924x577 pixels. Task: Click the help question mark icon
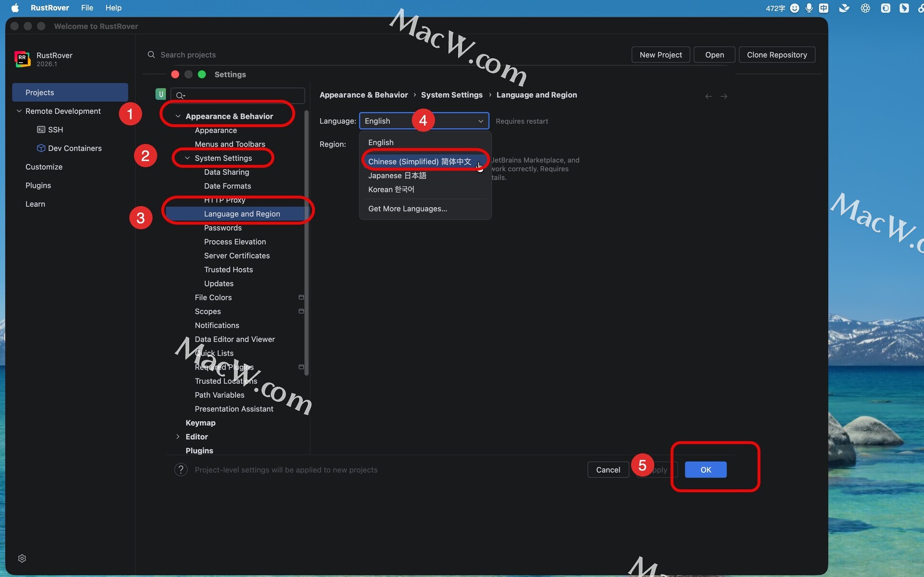181,470
